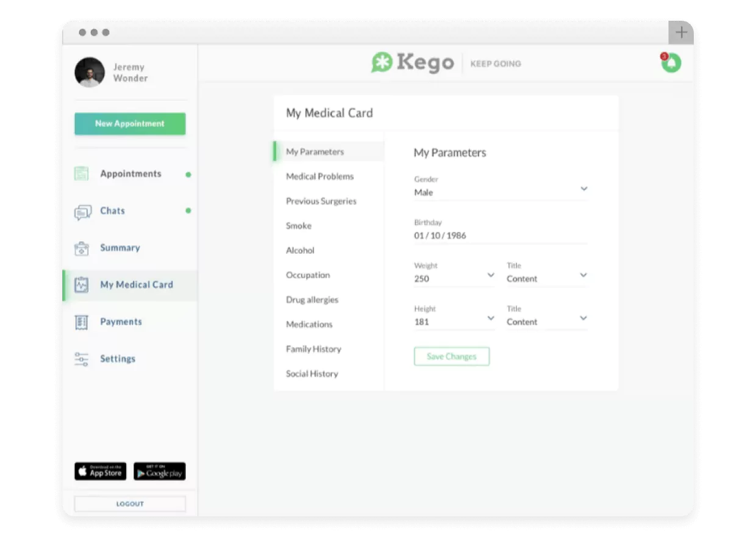Click the Birthday field 01/10/1986
Screen dimensions: 756x537
click(x=501, y=231)
